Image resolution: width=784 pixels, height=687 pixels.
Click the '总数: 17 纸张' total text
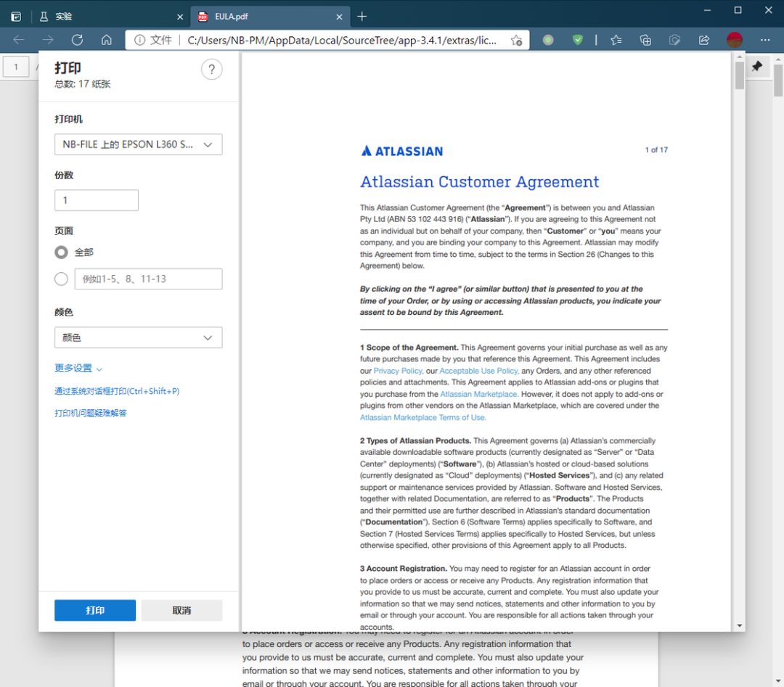(83, 84)
